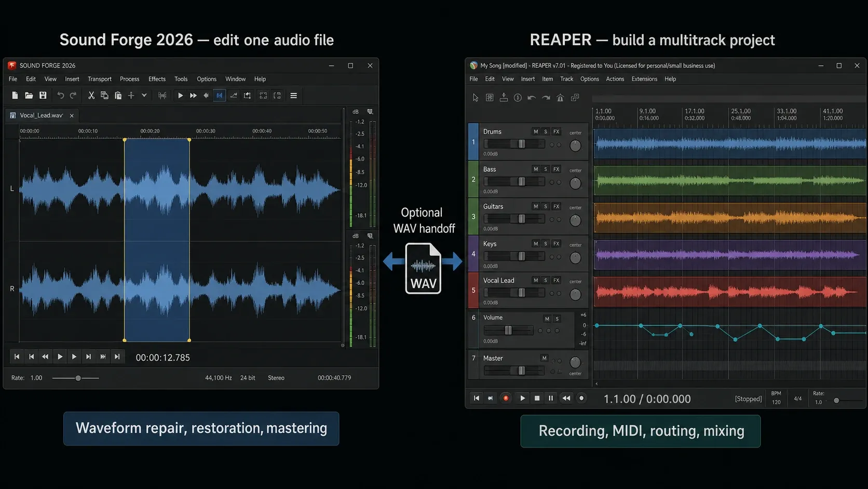Viewport: 868px width, 489px height.
Task: Open the Effects menu in Sound Forge
Action: coord(157,79)
